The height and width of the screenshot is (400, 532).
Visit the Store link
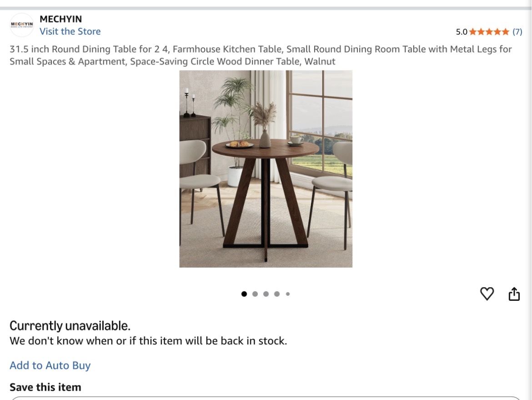tap(70, 31)
